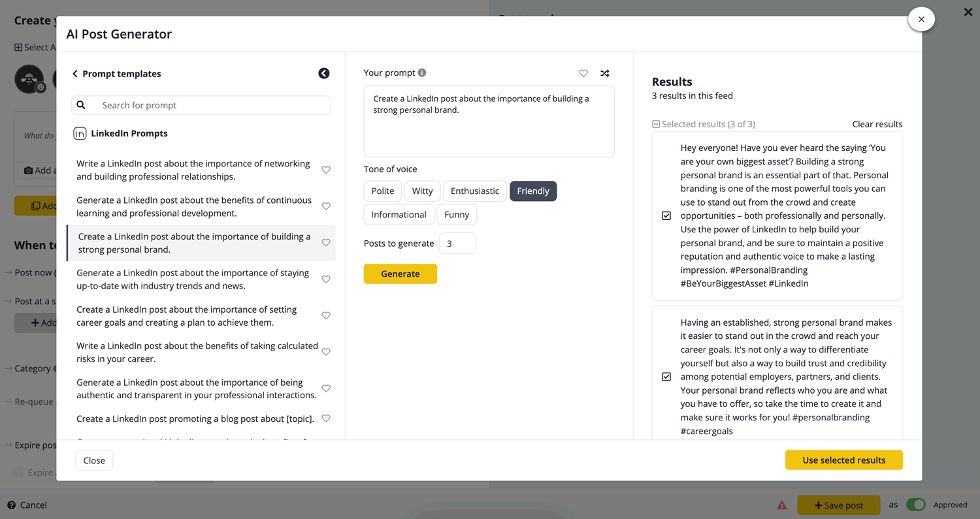Go back using Prompt templates chevron

tap(75, 74)
